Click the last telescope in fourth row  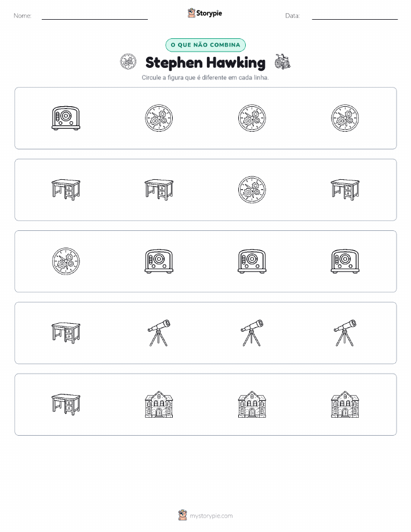pyautogui.click(x=345, y=333)
